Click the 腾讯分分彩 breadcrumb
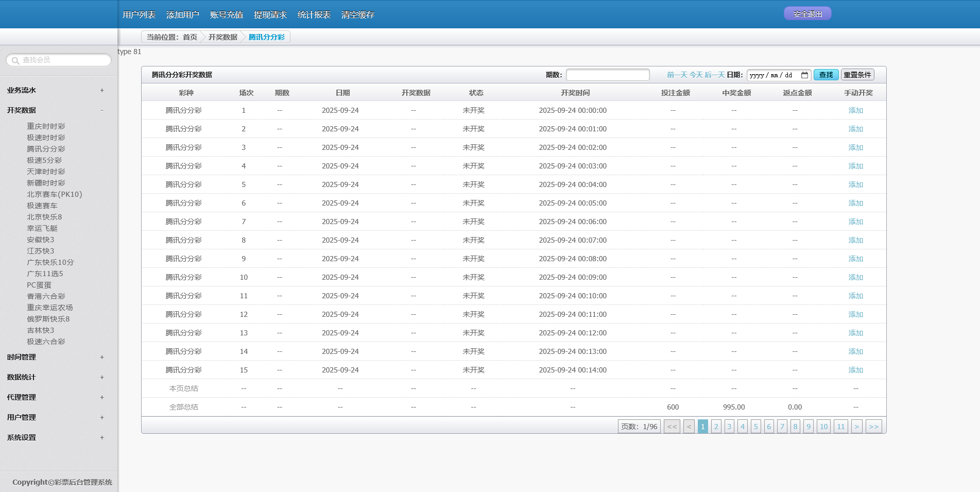Viewport: 980px width, 492px height. (267, 37)
